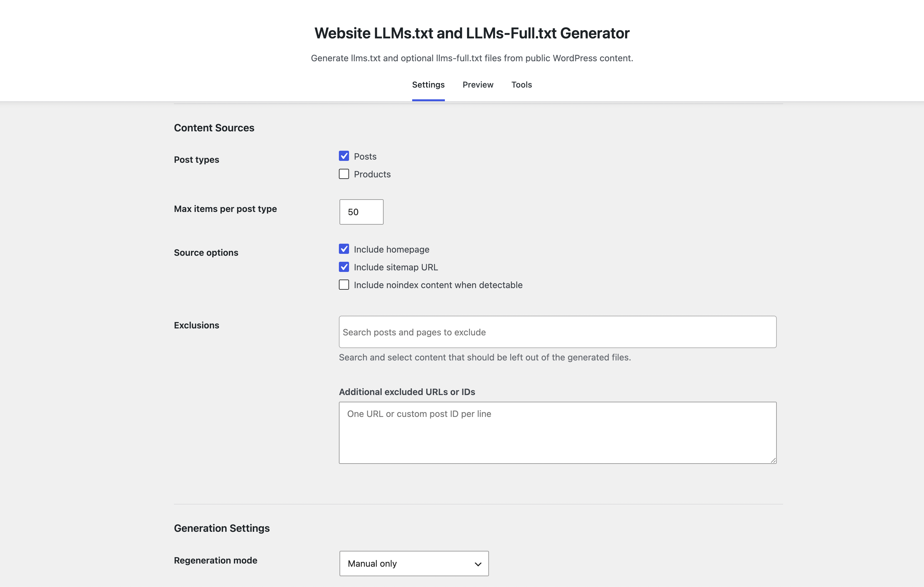Click the Max items per post type label
Screen dimensions: 924x587
coord(225,209)
